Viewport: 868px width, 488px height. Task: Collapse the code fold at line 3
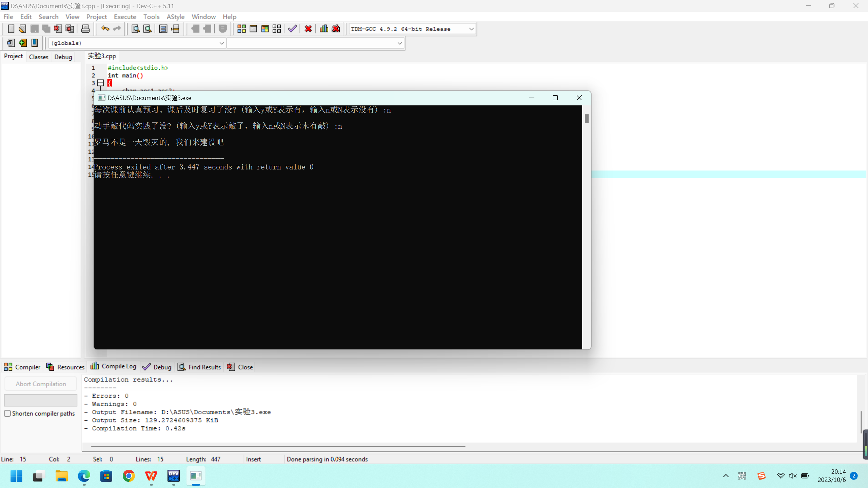tap(100, 83)
